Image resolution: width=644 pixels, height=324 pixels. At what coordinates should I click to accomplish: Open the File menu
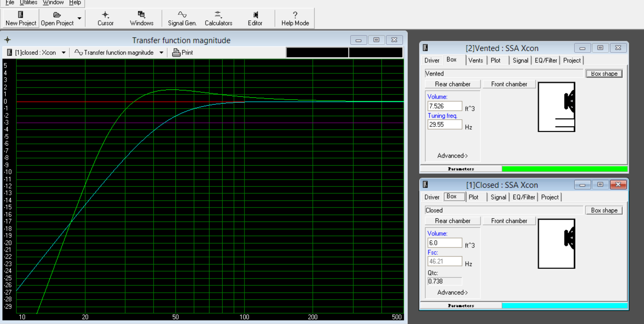pyautogui.click(x=10, y=2)
